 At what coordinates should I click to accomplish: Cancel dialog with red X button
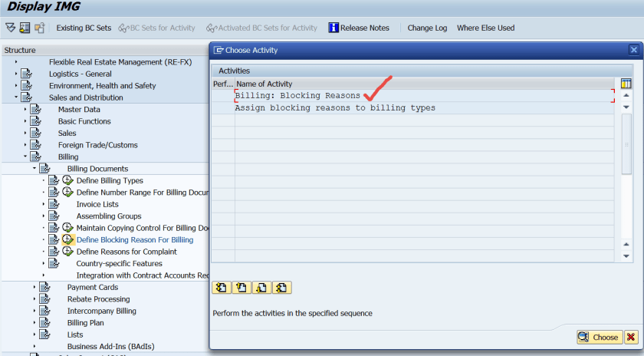[x=631, y=337]
